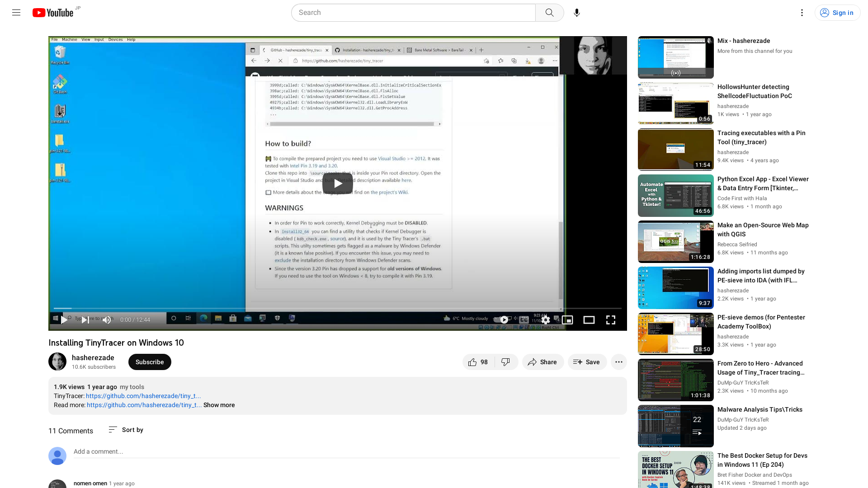
Task: Click the Sign in button
Action: pyautogui.click(x=837, y=13)
